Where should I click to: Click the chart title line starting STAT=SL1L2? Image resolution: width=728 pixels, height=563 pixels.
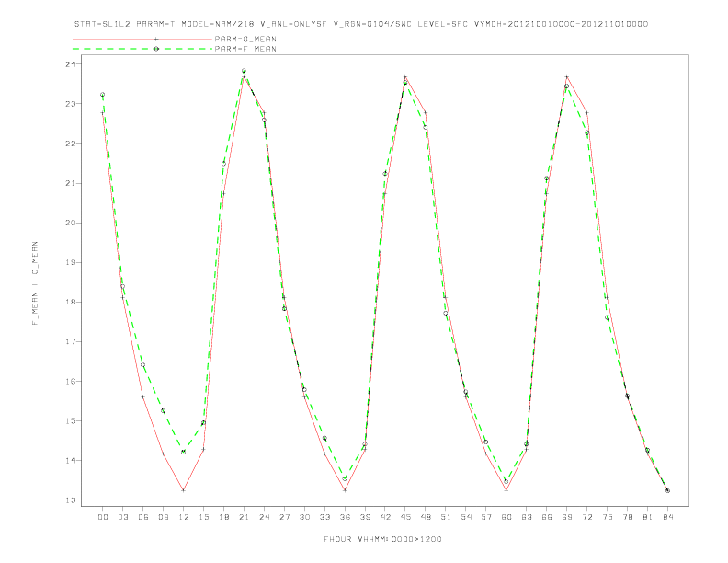360,24
